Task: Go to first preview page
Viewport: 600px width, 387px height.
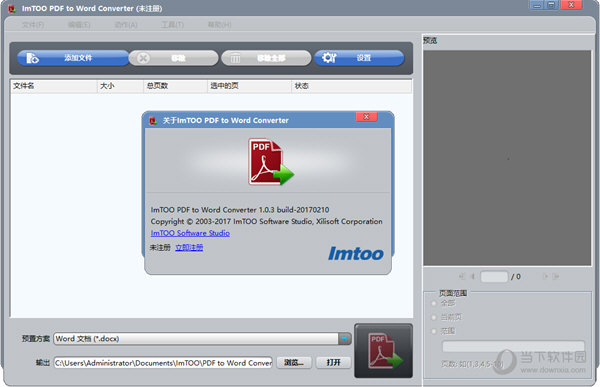Action: (x=461, y=276)
